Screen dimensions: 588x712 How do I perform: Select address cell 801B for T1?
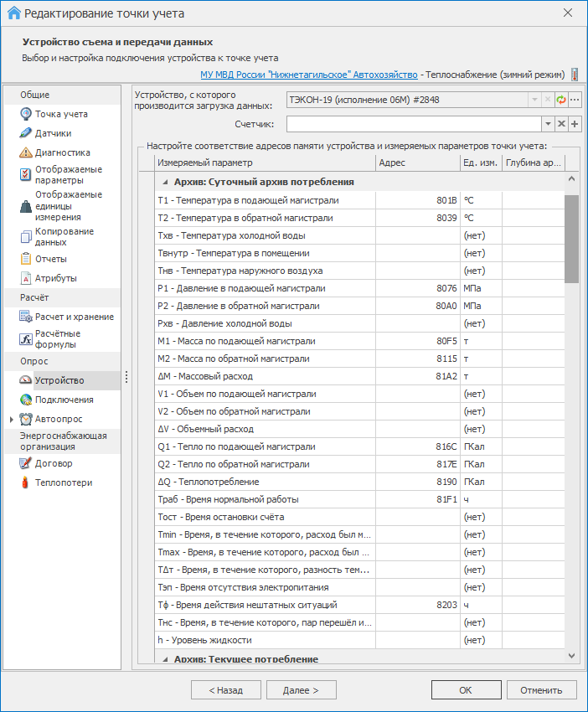[418, 200]
